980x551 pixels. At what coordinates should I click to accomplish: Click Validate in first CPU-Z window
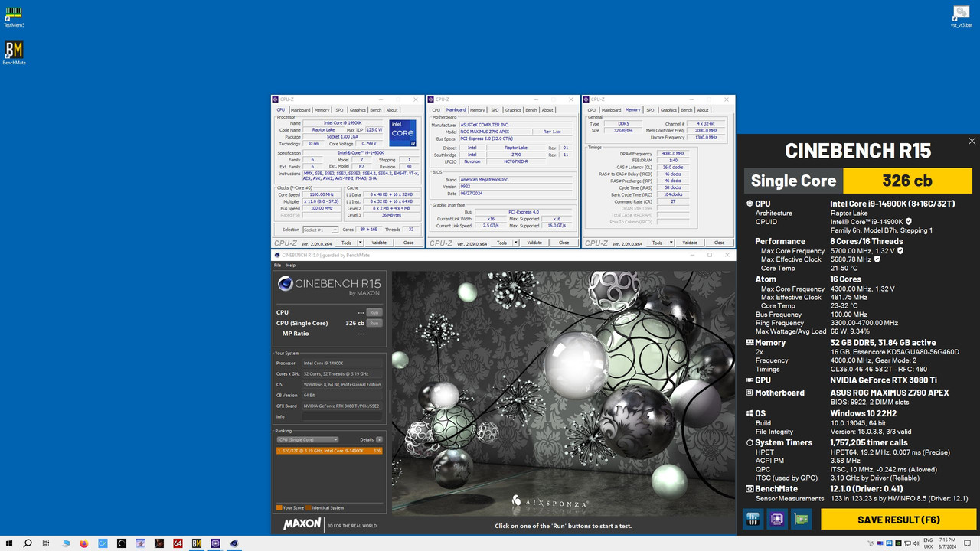pyautogui.click(x=379, y=243)
